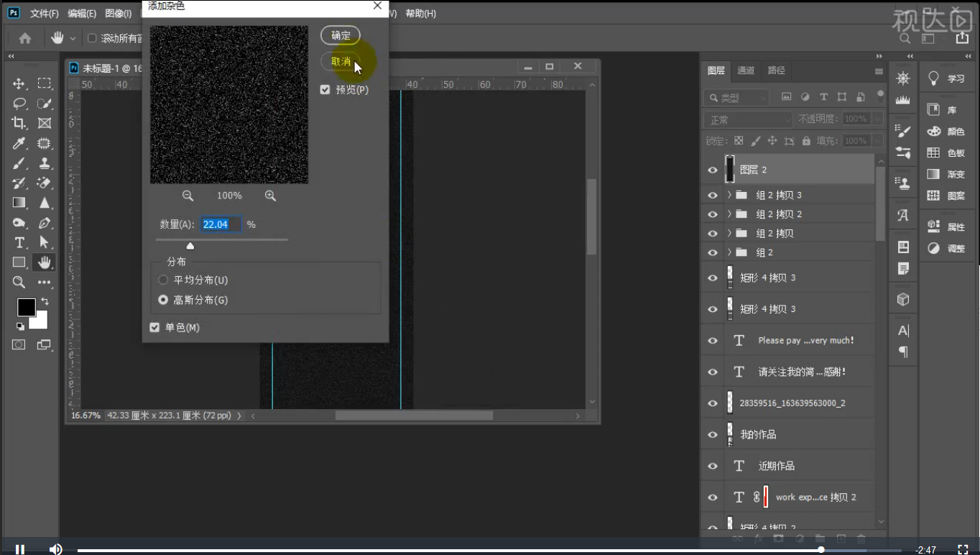
Task: Expand the 组 2 拷贝 2 group
Action: point(729,214)
